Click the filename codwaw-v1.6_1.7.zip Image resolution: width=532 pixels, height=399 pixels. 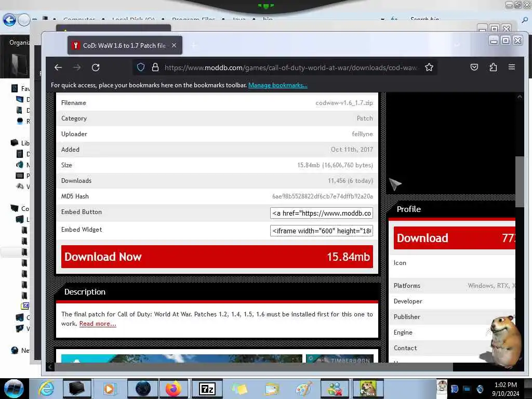coord(344,103)
